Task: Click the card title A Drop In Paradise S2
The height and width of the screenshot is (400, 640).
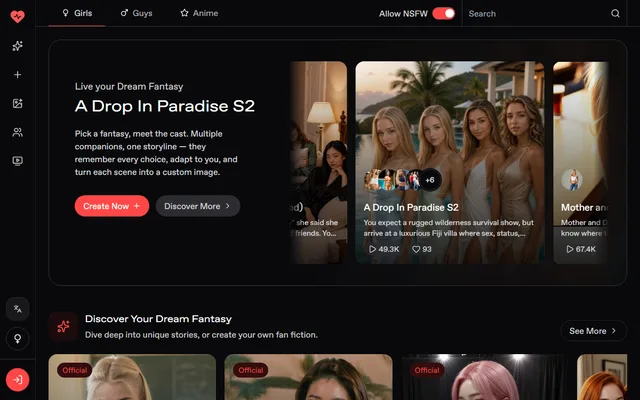Action: (411, 207)
